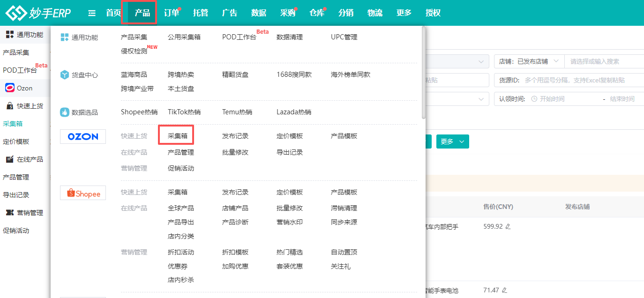The height and width of the screenshot is (298, 644).
Task: Click the 货盘中心 cube icon
Action: (65, 75)
